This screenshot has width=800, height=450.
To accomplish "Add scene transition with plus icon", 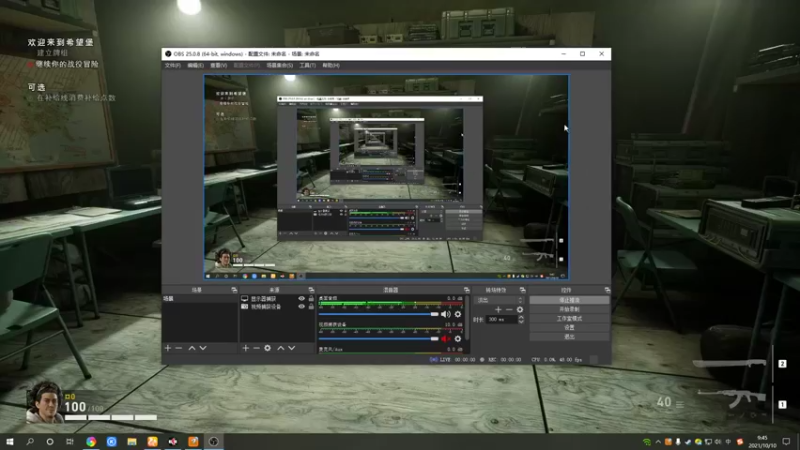I will pyautogui.click(x=498, y=310).
